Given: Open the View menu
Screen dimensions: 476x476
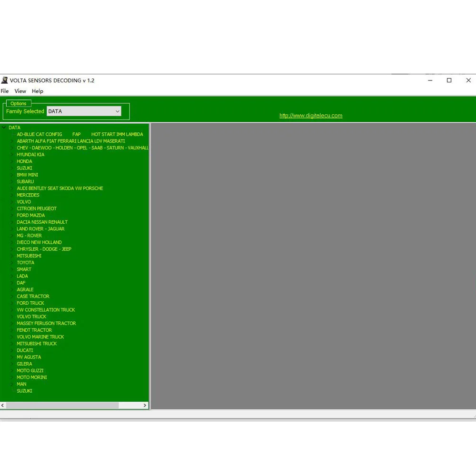Looking at the screenshot, I should [x=20, y=91].
